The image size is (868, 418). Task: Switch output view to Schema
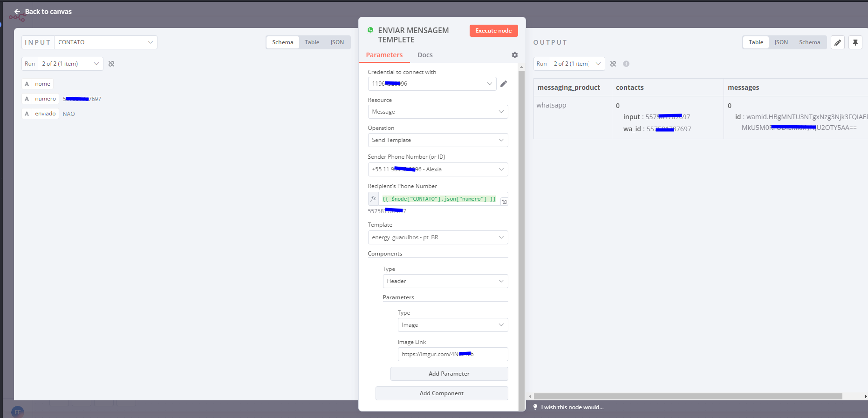(x=810, y=42)
